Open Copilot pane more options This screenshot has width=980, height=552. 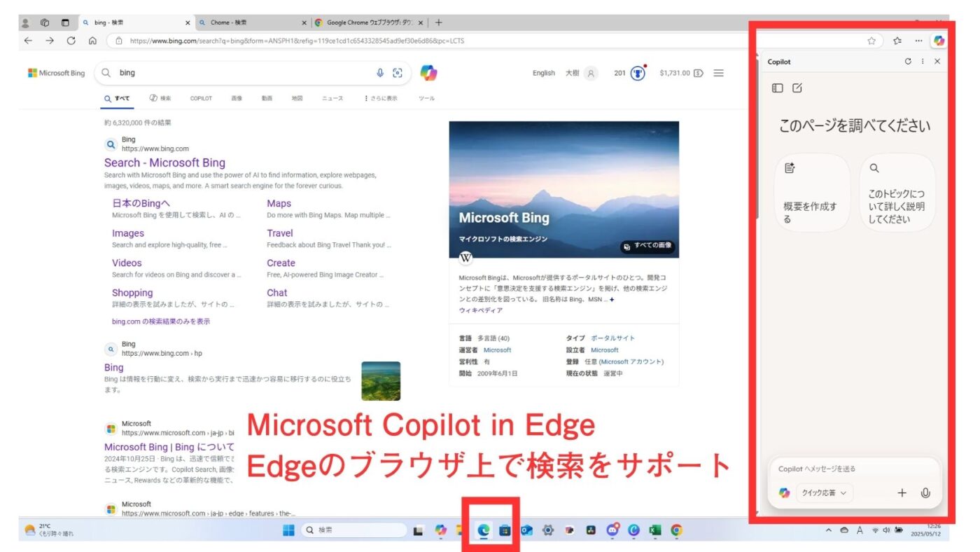(x=923, y=62)
